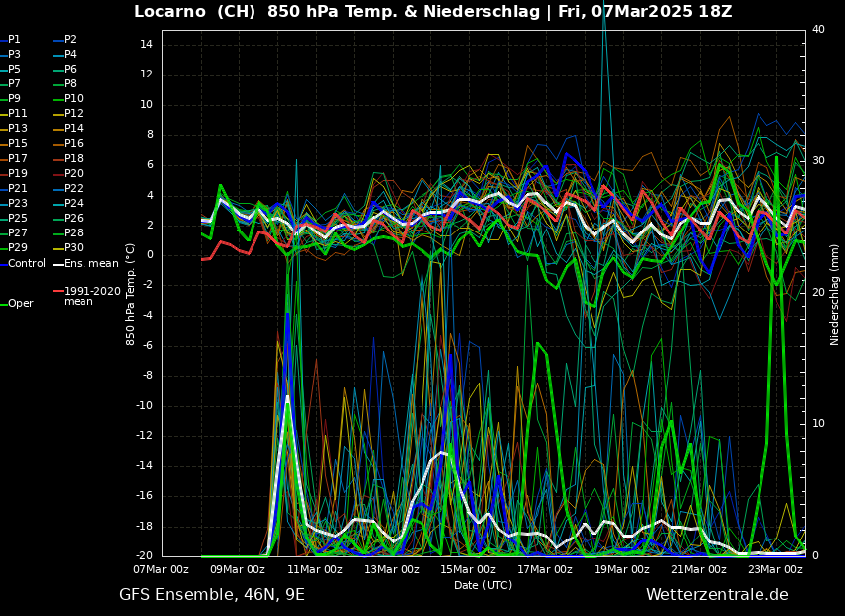
Task: Click the 19Mar 00z date tick
Action: click(x=621, y=570)
